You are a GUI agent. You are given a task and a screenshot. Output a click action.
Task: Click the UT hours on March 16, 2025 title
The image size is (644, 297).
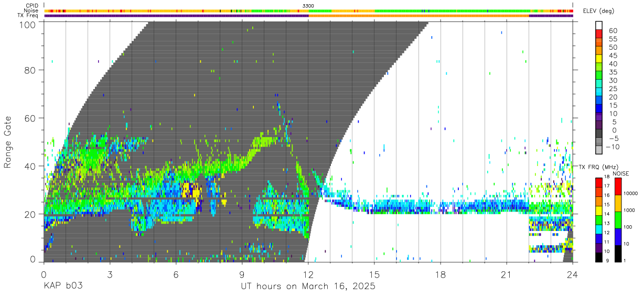click(308, 287)
